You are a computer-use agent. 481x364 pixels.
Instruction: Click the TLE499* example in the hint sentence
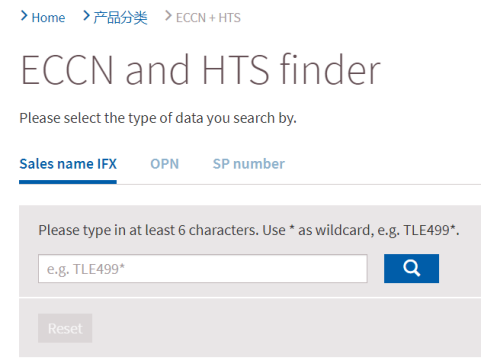[x=429, y=230]
